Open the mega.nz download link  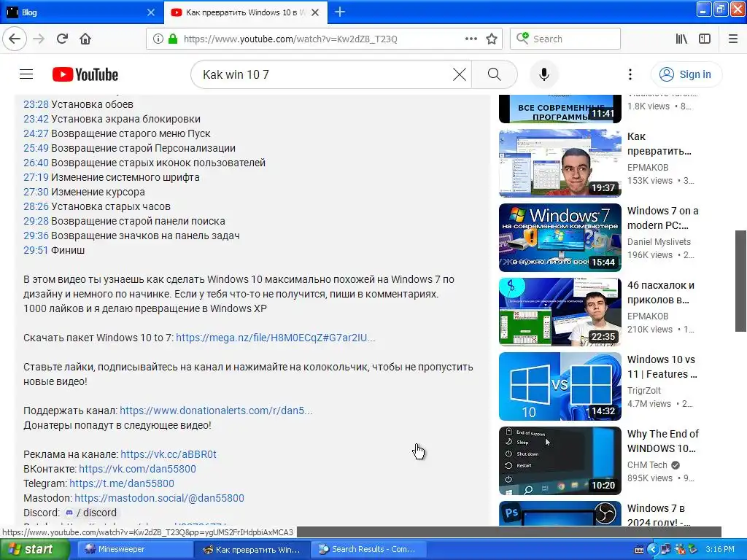coord(275,338)
